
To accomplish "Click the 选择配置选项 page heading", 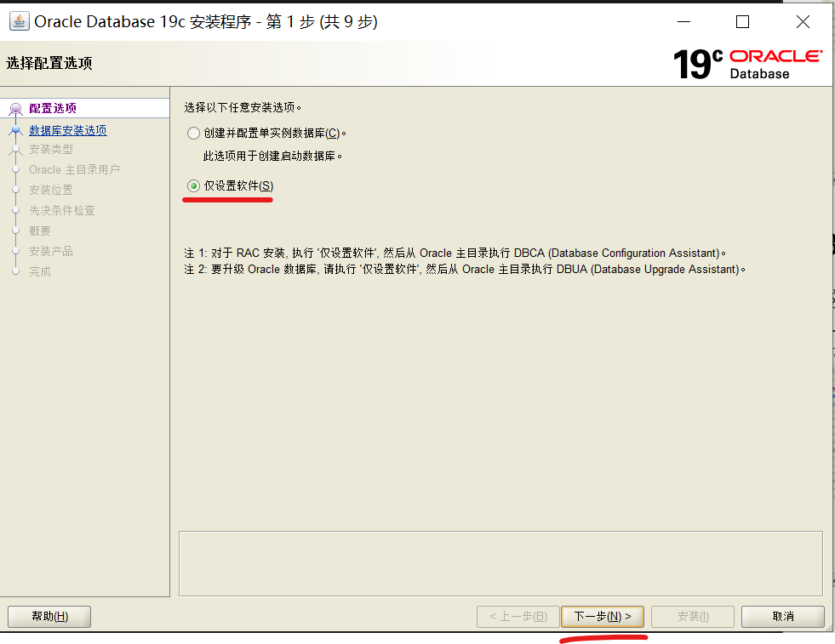I will point(49,63).
